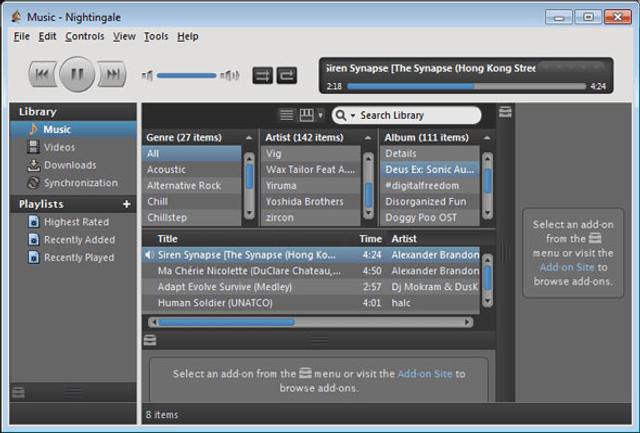The width and height of the screenshot is (640, 433).
Task: Open Add-on Site link in right pane
Action: 567,268
